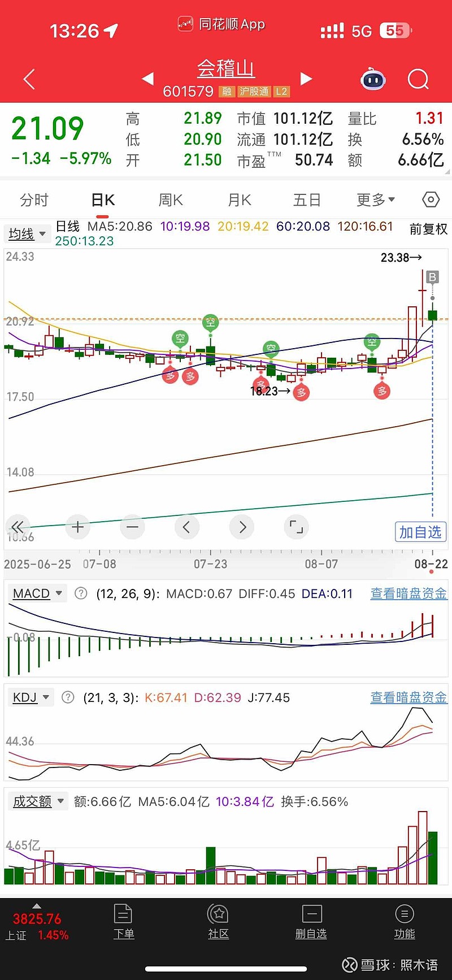
Task: Expand the 成交额 indicator dropdown
Action: point(38,801)
